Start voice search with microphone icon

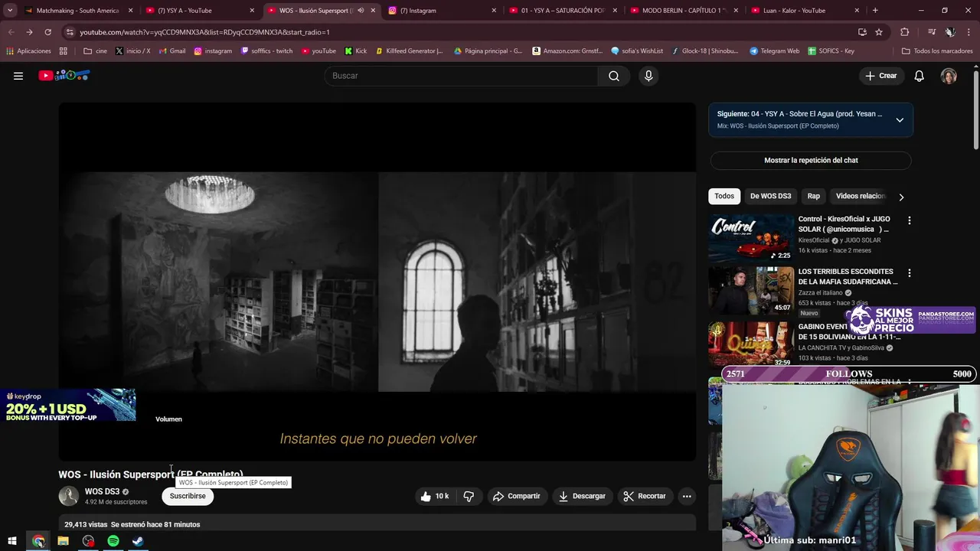click(x=648, y=76)
